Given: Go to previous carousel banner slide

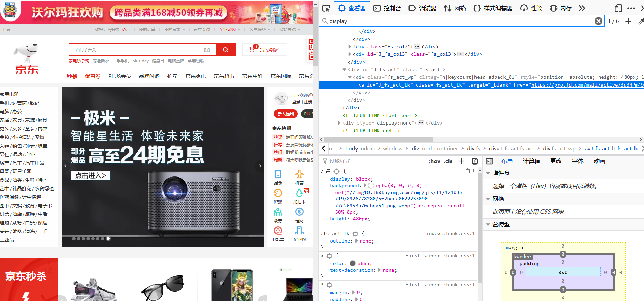Looking at the screenshot, I should [65, 166].
